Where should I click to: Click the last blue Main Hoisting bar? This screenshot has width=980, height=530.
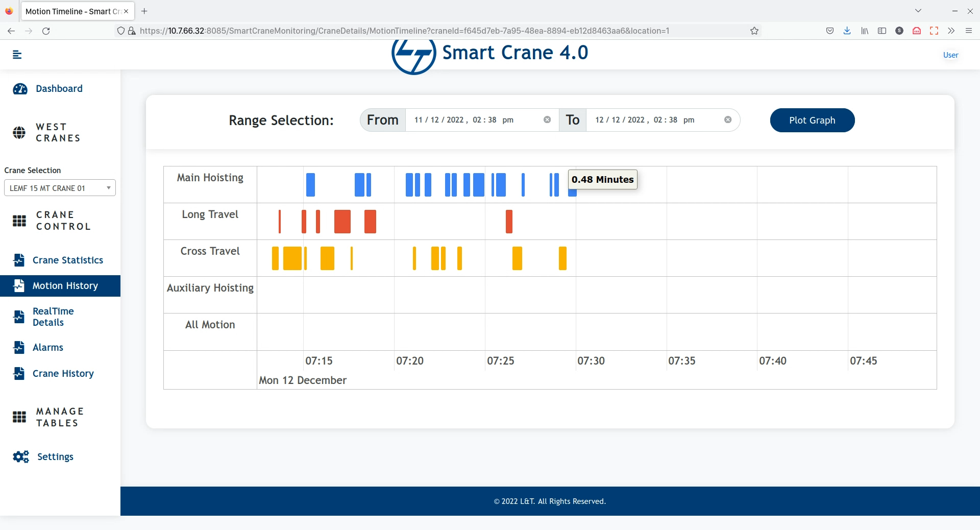point(572,192)
